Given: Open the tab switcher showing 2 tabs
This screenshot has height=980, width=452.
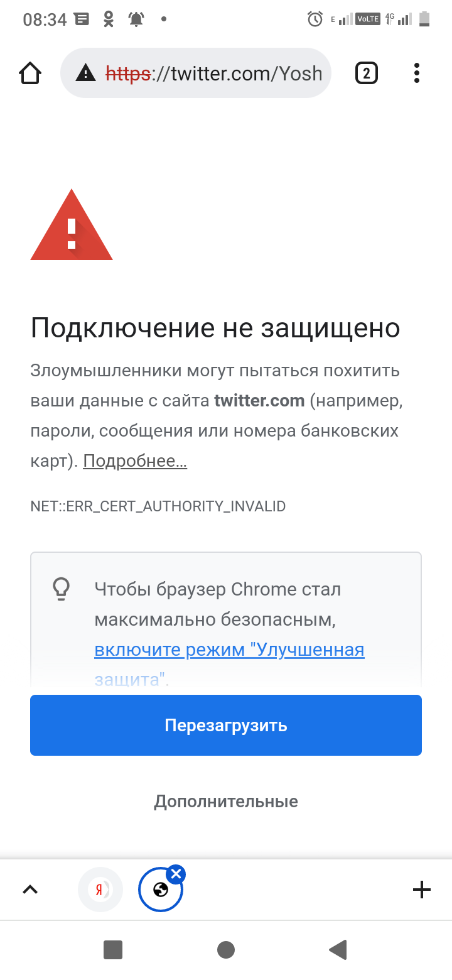Looking at the screenshot, I should [367, 73].
